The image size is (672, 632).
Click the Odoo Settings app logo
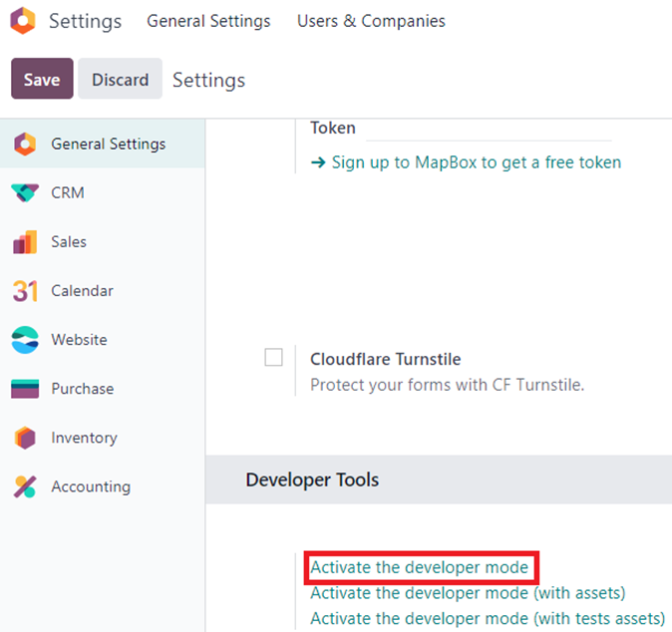click(x=23, y=21)
